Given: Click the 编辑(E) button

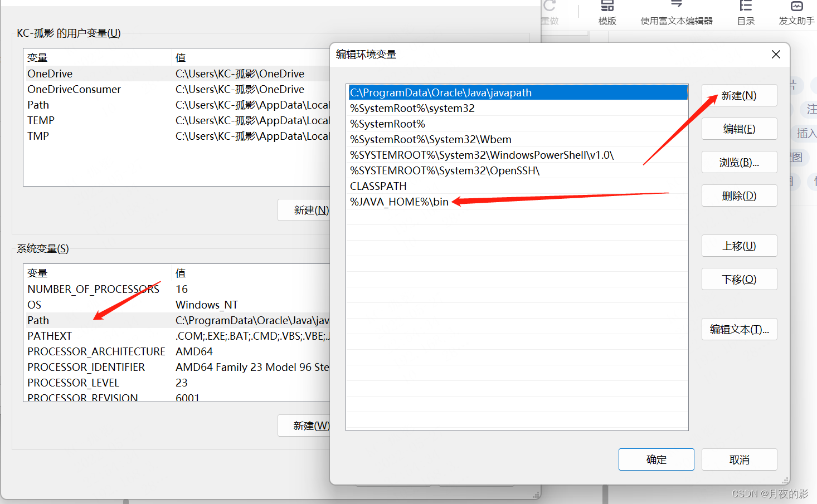Looking at the screenshot, I should (x=739, y=129).
